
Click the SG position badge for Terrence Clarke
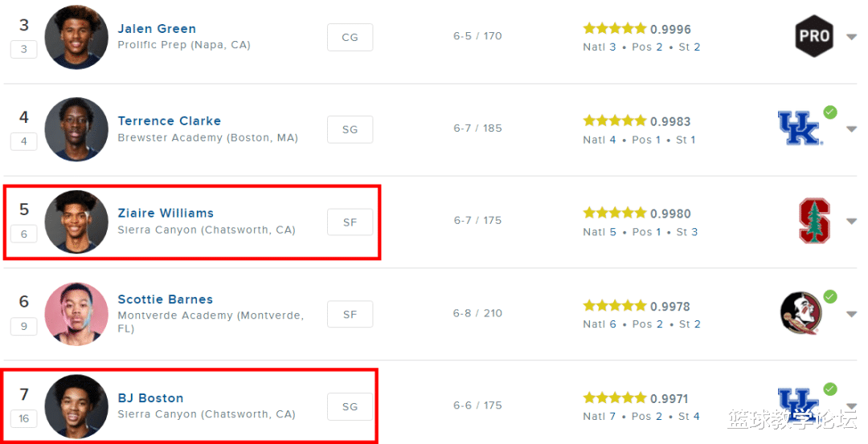350,129
